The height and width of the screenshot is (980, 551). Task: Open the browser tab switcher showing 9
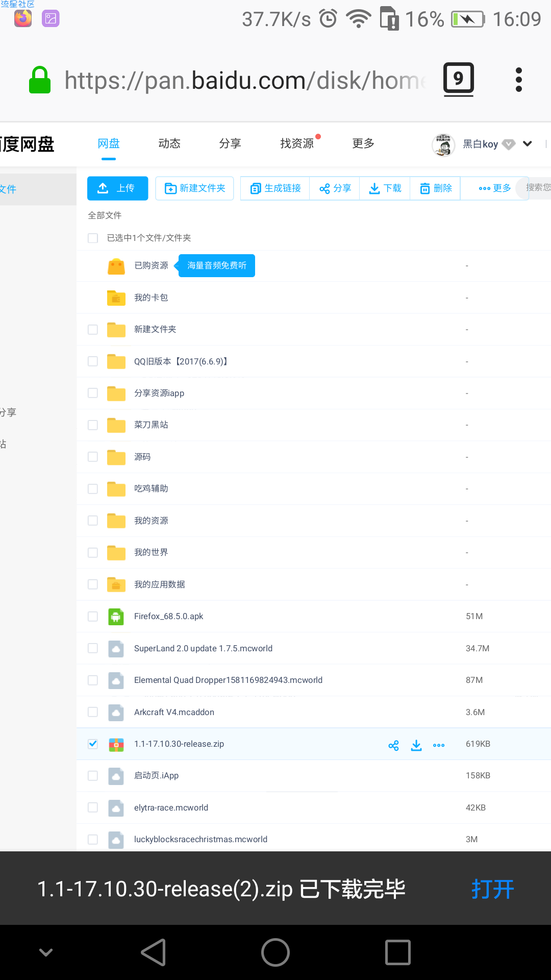(x=458, y=79)
